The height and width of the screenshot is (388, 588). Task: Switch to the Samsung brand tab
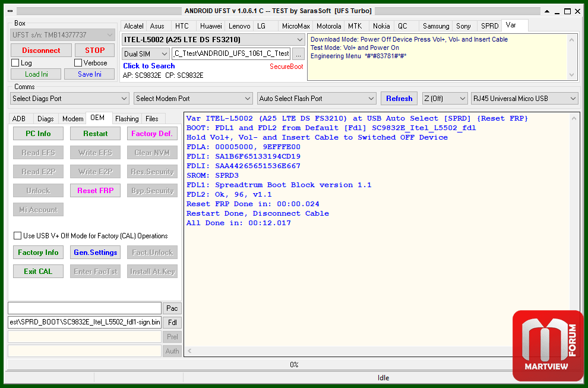[436, 26]
